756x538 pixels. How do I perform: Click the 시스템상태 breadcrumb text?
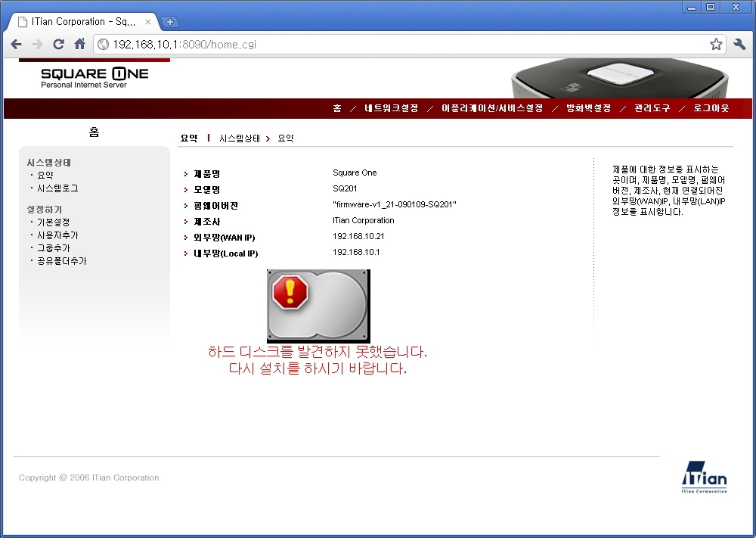click(239, 138)
